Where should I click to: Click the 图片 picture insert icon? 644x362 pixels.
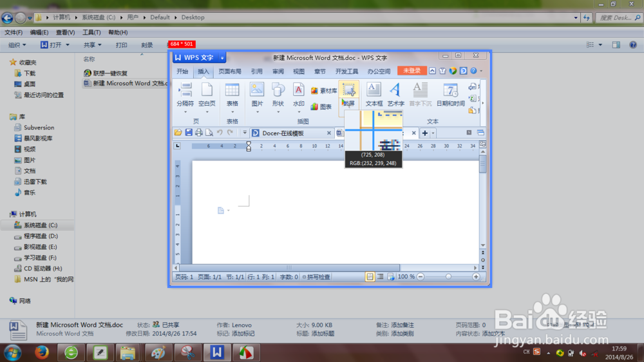[x=257, y=90]
